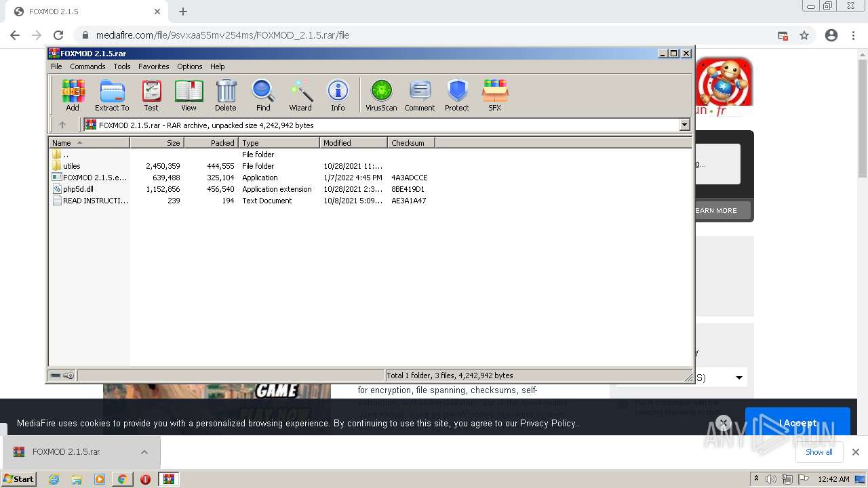This screenshot has height=488, width=868.
Task: Click the Add toolbar icon in WinRAR
Action: coord(73,95)
